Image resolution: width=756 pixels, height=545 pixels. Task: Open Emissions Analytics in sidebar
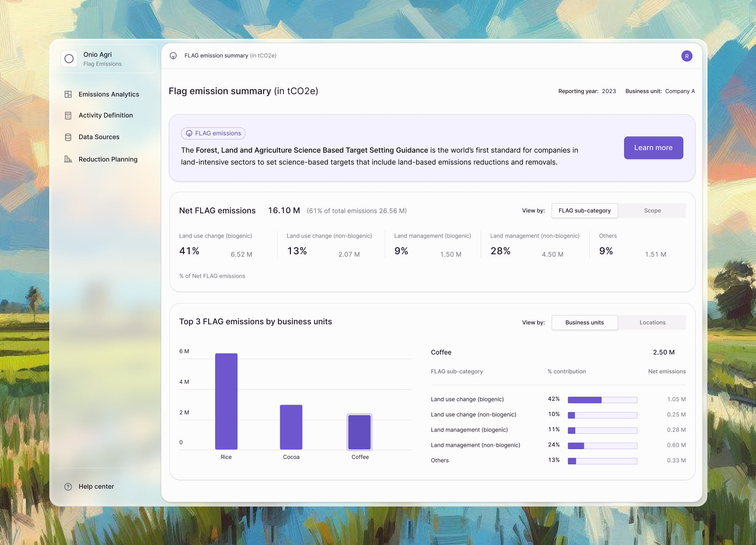[x=101, y=94]
